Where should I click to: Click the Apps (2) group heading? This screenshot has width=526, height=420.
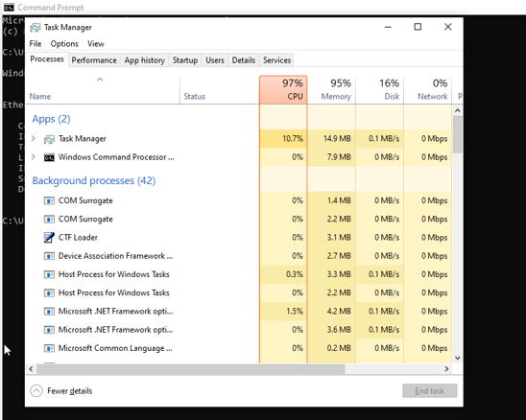(x=51, y=119)
